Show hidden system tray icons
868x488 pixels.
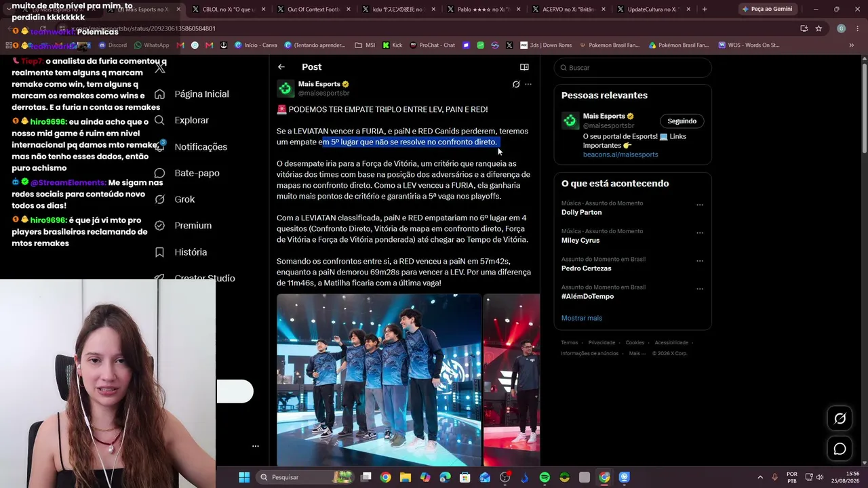click(x=759, y=477)
